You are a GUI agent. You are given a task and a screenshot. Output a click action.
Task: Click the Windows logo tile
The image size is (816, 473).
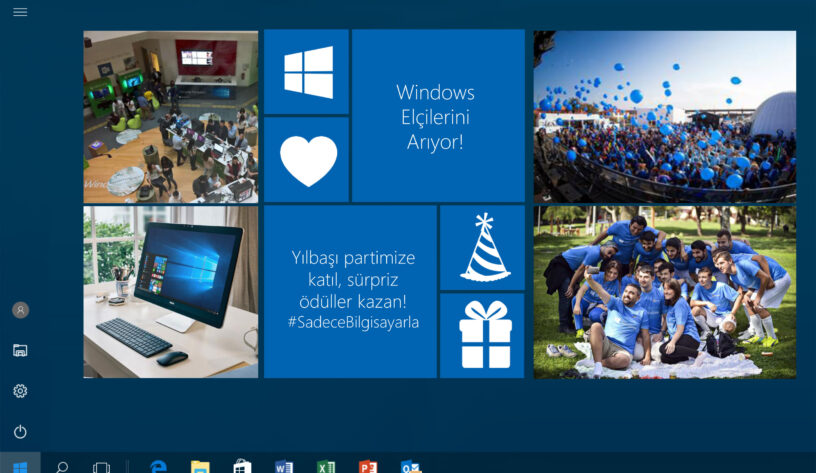(306, 71)
